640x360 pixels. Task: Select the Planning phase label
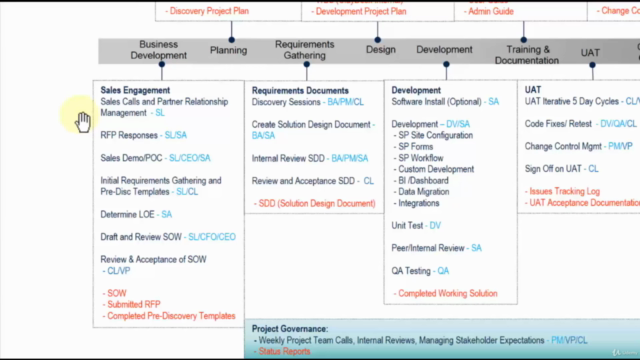coord(229,50)
